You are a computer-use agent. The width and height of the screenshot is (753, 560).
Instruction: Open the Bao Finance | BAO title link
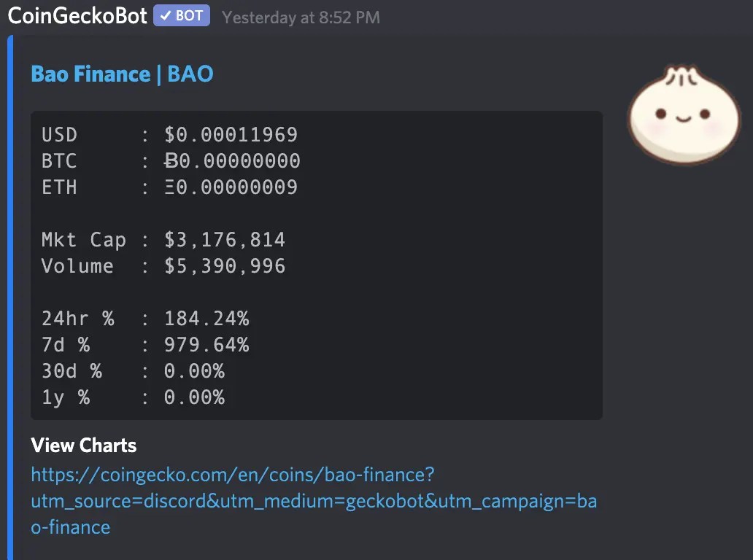[121, 73]
